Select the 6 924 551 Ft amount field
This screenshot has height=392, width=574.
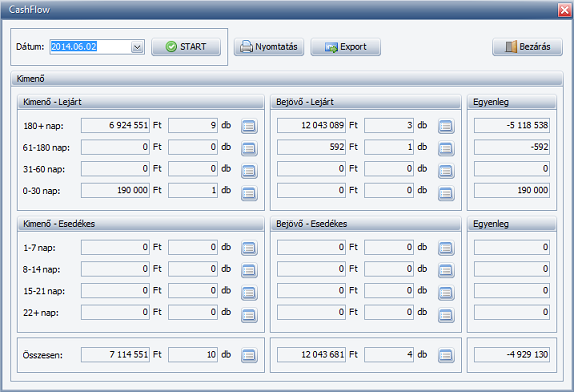point(115,126)
